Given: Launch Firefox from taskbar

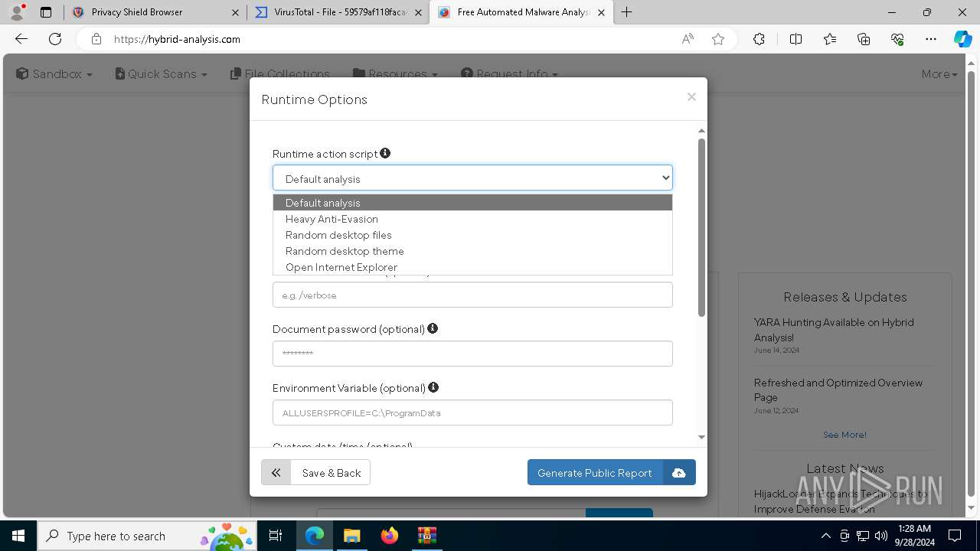Looking at the screenshot, I should pos(390,536).
